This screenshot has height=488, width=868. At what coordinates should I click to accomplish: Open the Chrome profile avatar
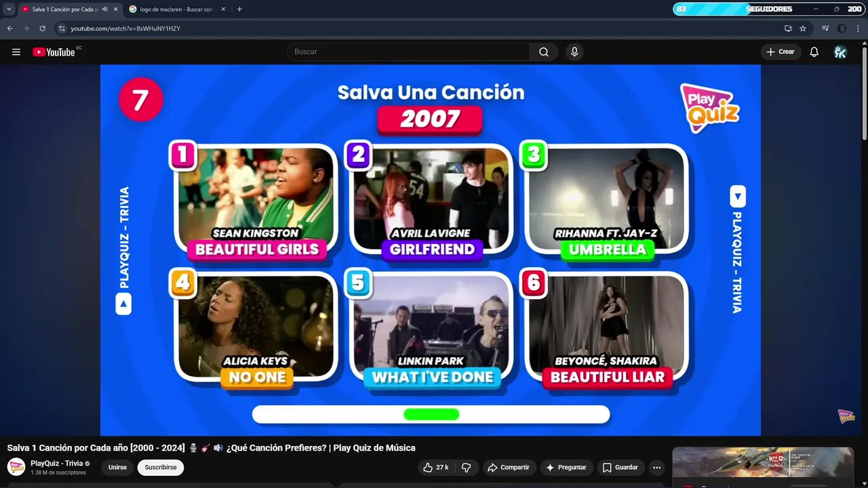[842, 28]
